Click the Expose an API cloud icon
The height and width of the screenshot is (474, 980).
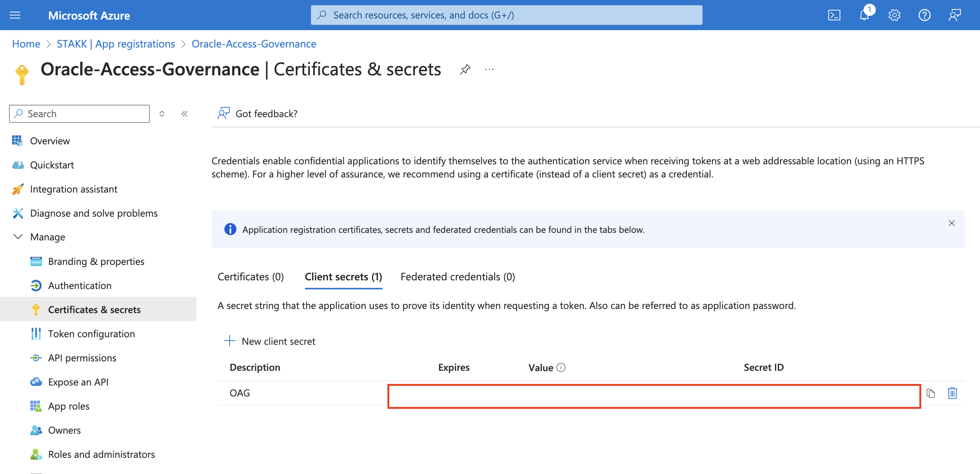36,381
